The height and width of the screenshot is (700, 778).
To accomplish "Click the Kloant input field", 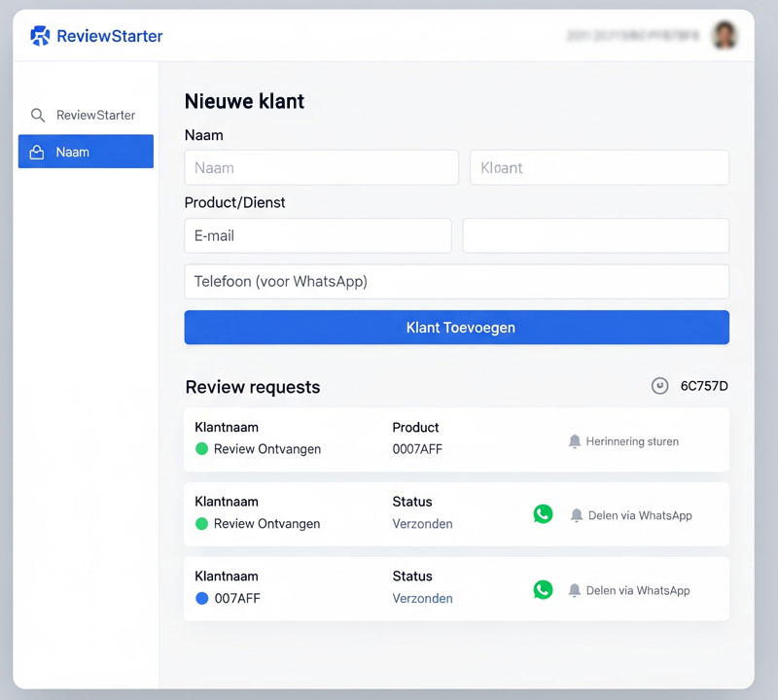I will pyautogui.click(x=599, y=167).
